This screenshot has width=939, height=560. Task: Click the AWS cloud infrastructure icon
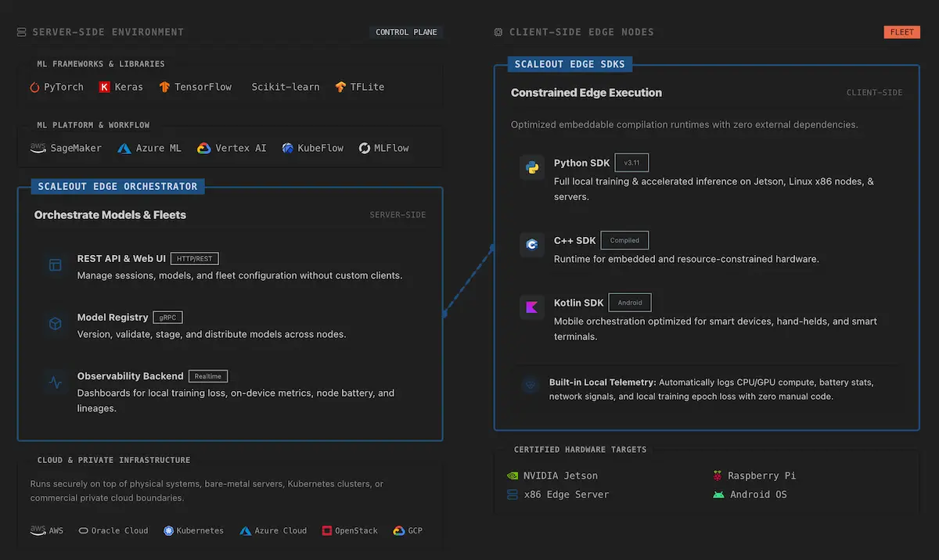(38, 530)
